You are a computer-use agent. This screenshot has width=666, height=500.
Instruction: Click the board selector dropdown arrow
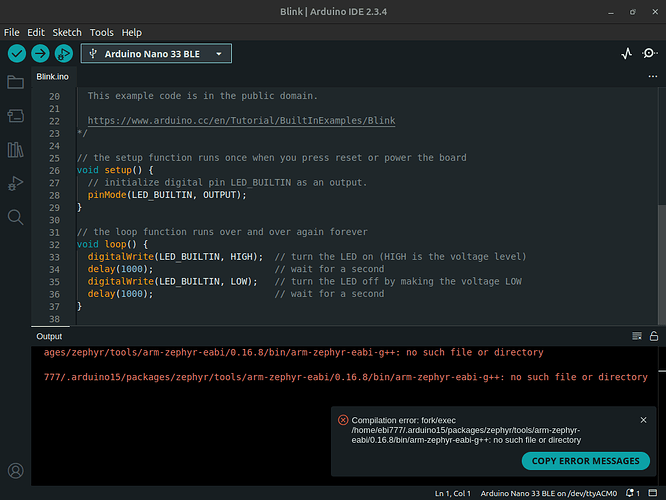[x=219, y=54]
